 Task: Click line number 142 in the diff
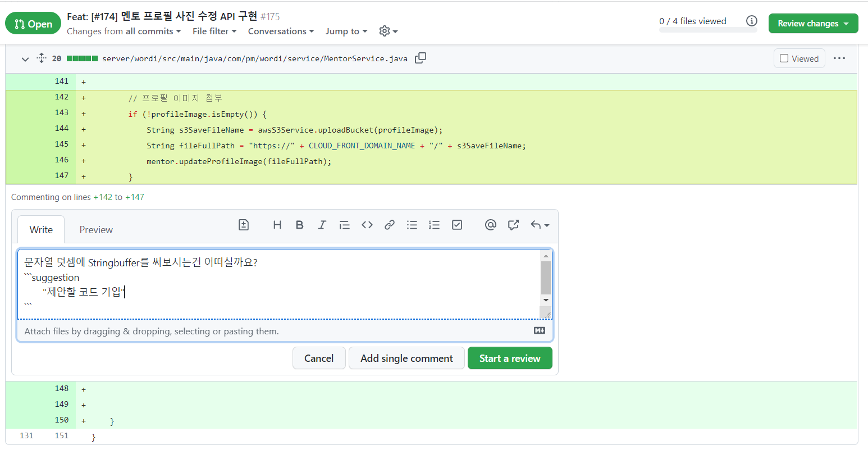tap(62, 97)
